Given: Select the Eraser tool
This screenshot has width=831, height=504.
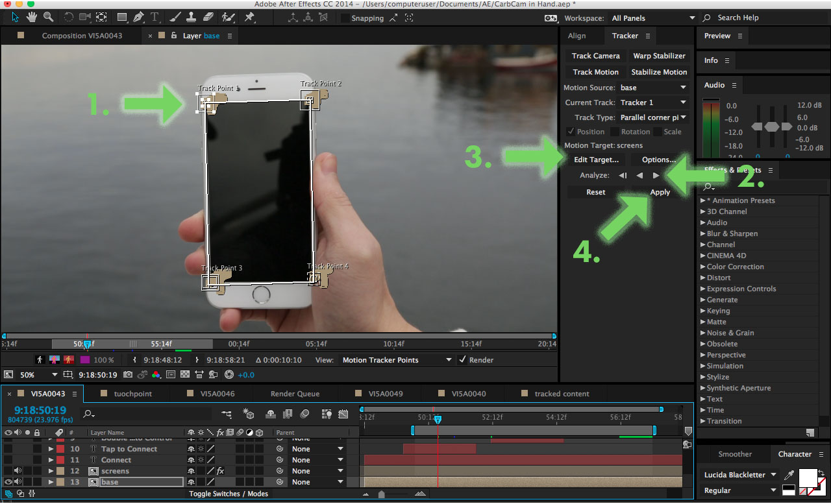Looking at the screenshot, I should [208, 18].
